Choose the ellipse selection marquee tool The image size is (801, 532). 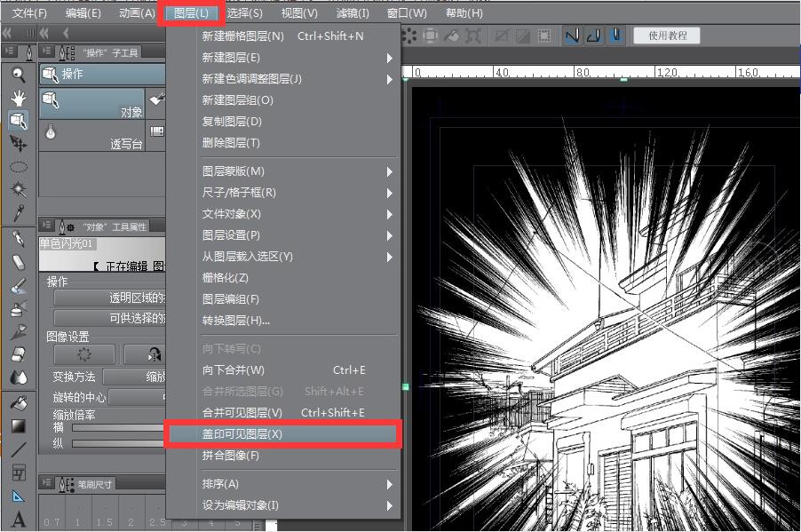(x=18, y=166)
